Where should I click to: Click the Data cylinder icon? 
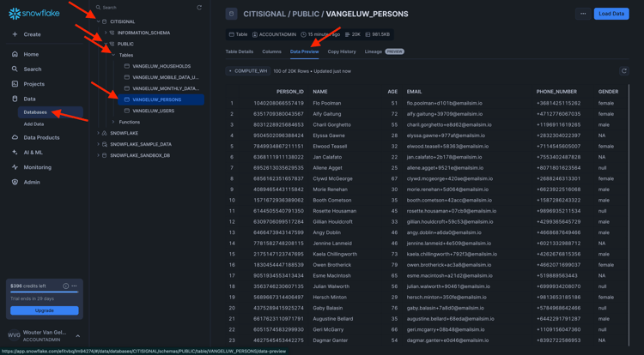pos(15,99)
